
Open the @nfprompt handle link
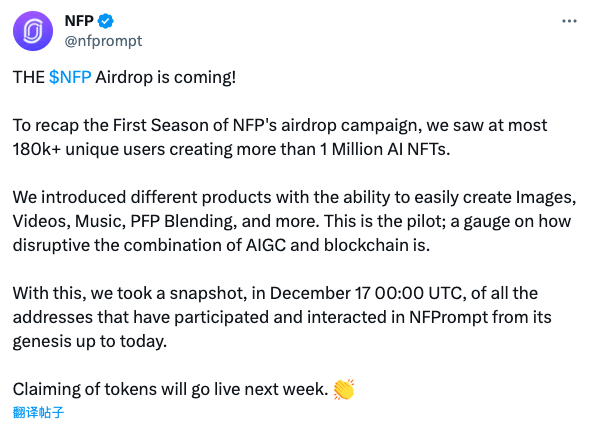pos(103,40)
